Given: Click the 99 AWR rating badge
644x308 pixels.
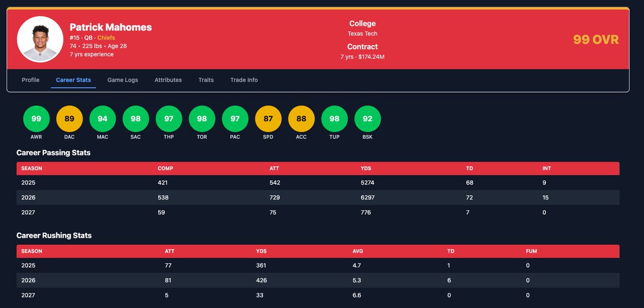Looking at the screenshot, I should point(36,119).
